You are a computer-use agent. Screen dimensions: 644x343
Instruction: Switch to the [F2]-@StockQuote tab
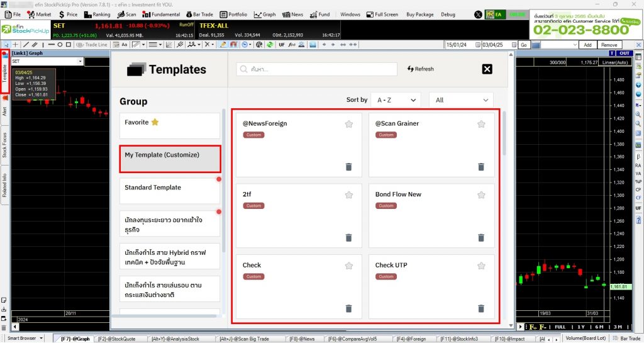click(x=117, y=339)
